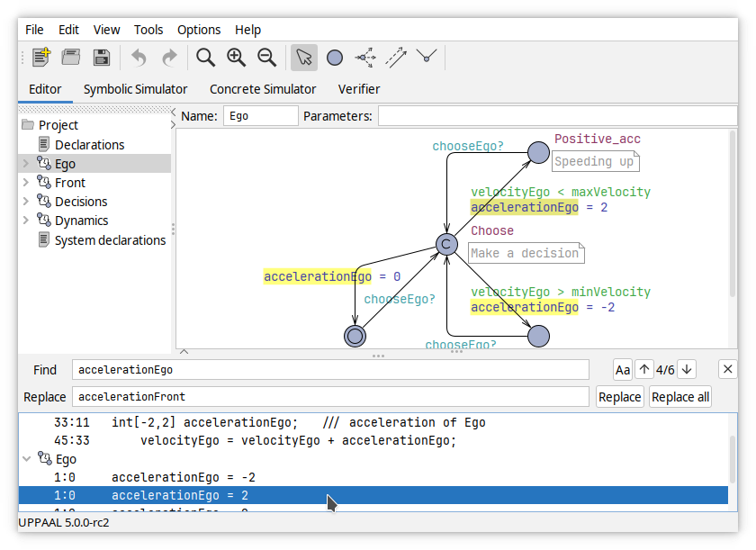Select the initial double-circle location
This screenshot has width=756, height=550.
pyautogui.click(x=355, y=336)
